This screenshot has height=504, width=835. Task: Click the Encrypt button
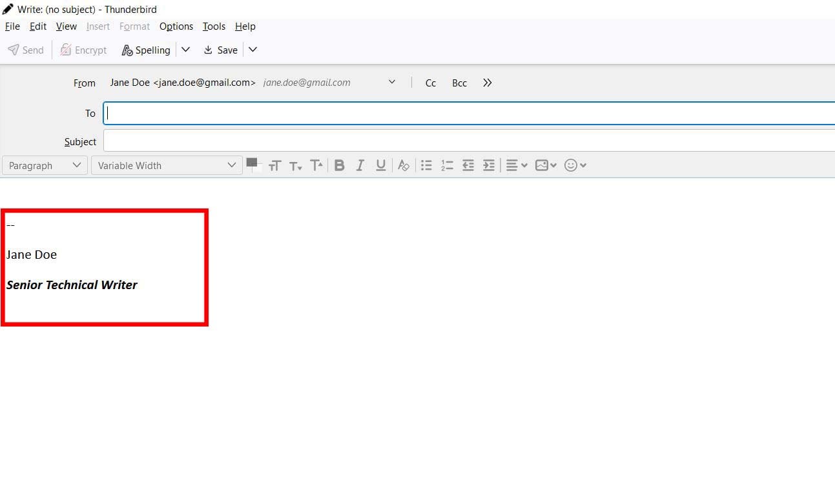(x=83, y=50)
